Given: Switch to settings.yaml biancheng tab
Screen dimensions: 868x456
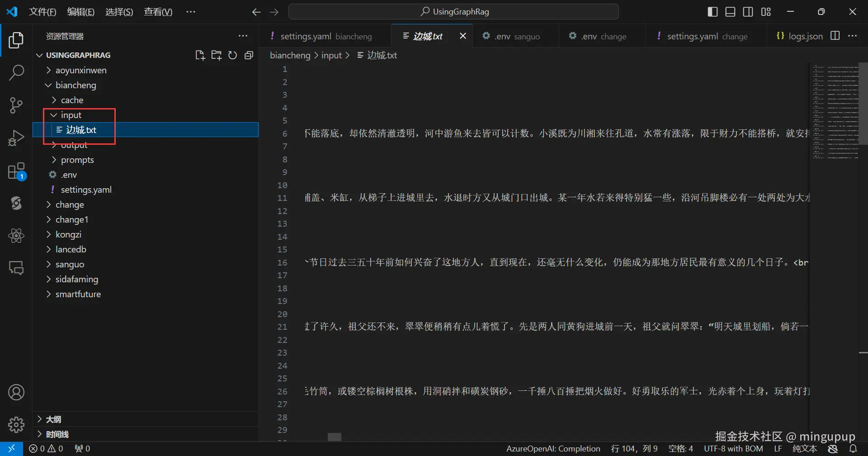Looking at the screenshot, I should pyautogui.click(x=325, y=36).
